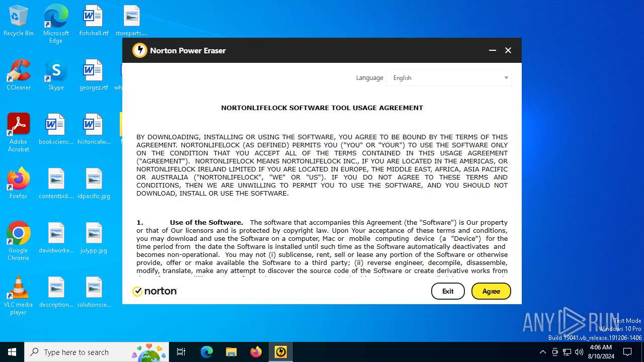Open the Windows Start menu
Viewport: 644px width, 362px height.
pos(12,352)
